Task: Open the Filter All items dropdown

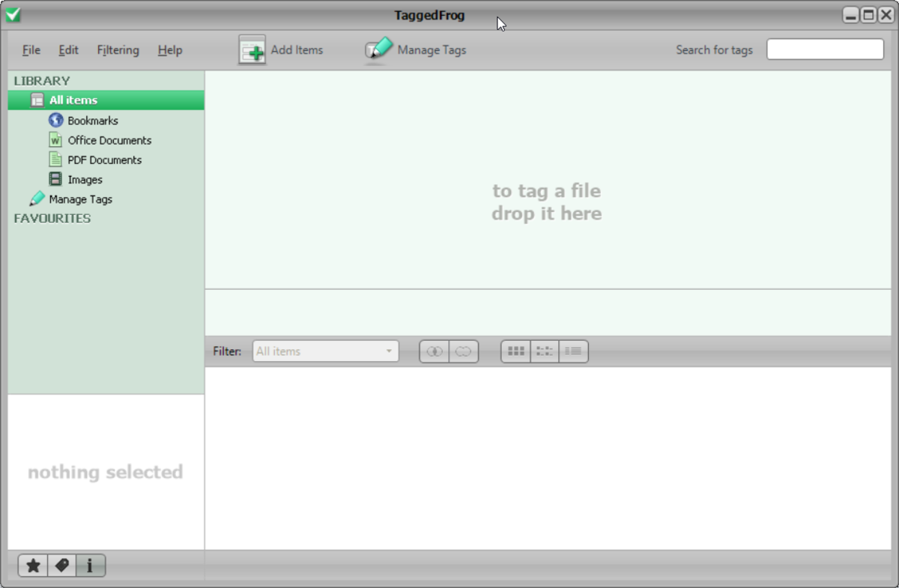Action: click(x=325, y=351)
